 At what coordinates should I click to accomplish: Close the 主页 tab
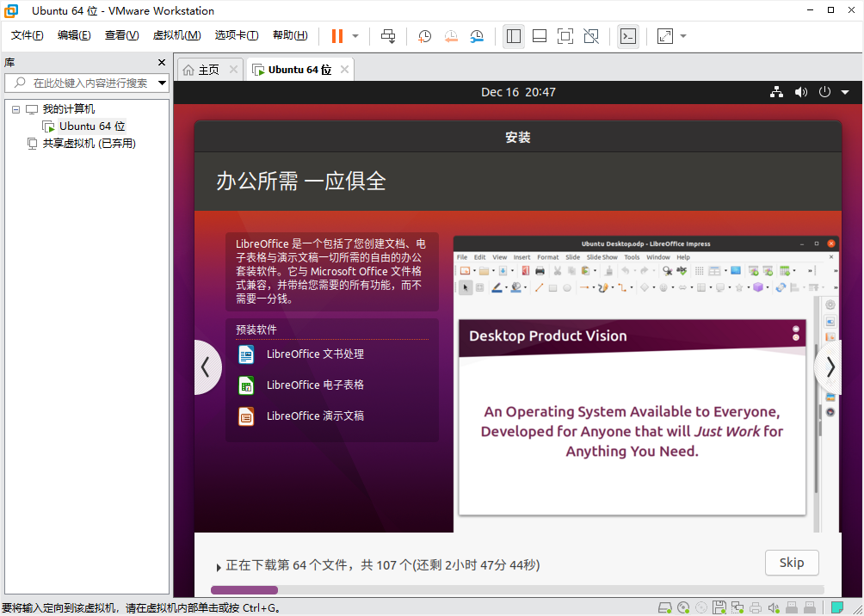[x=233, y=70]
